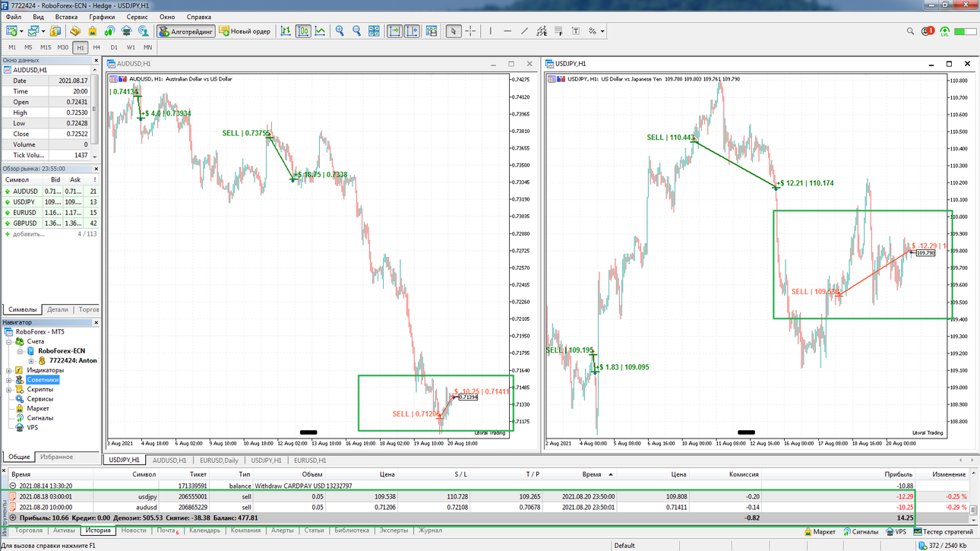
Task: Toggle chart auto-scroll to end
Action: coord(395,31)
